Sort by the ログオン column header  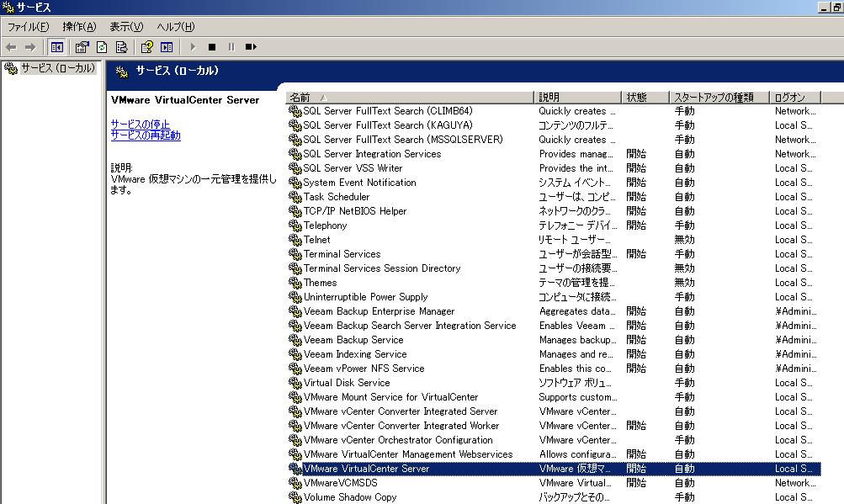click(795, 98)
